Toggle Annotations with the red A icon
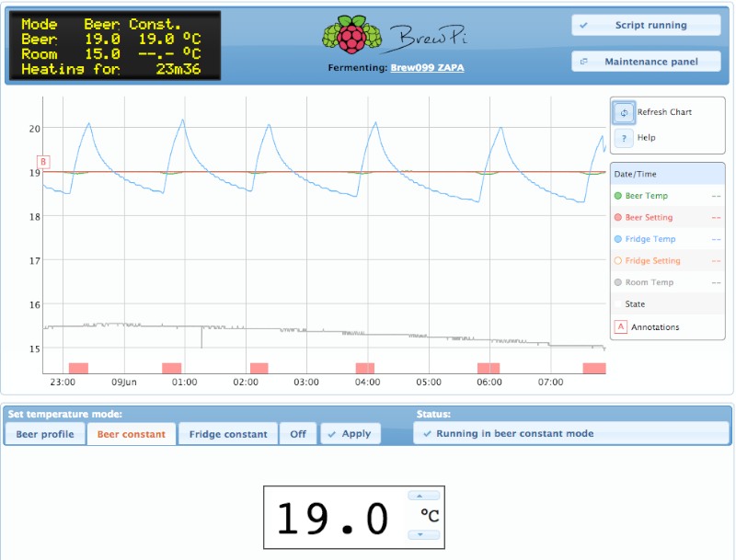The width and height of the screenshot is (736, 560). point(620,327)
